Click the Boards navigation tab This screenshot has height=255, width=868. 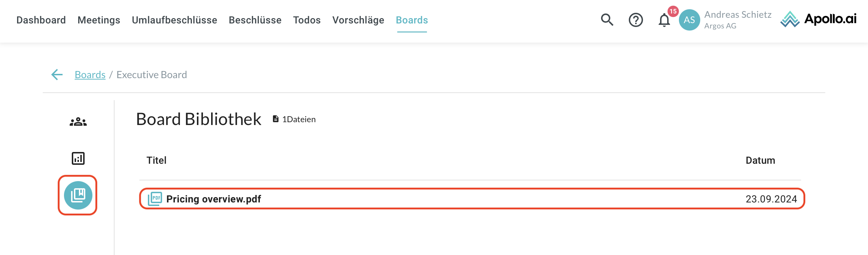click(412, 20)
